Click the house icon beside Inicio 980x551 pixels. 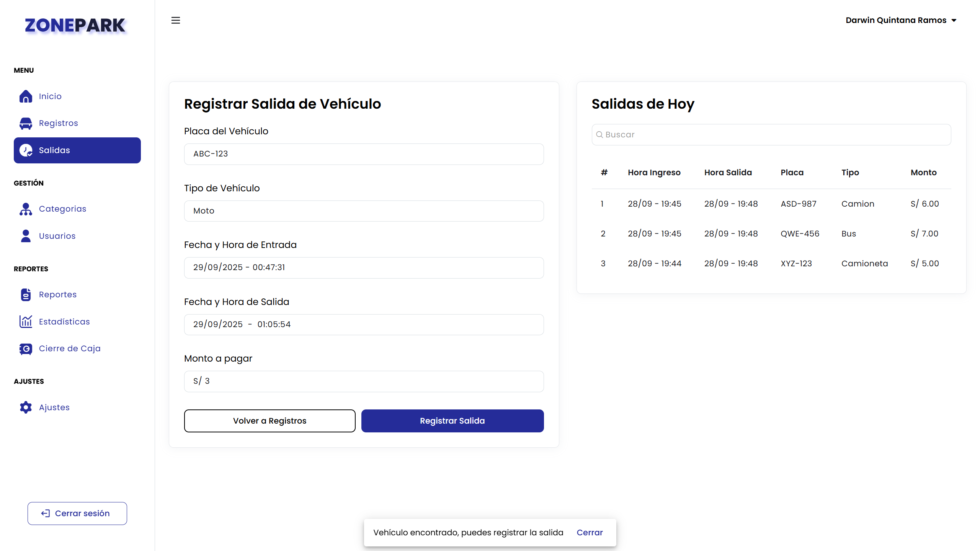point(26,96)
